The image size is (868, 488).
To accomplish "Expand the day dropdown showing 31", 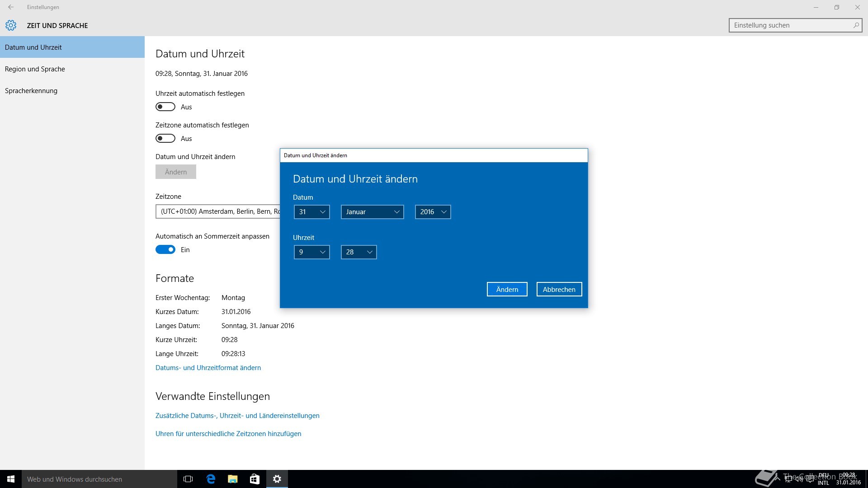I will point(312,212).
